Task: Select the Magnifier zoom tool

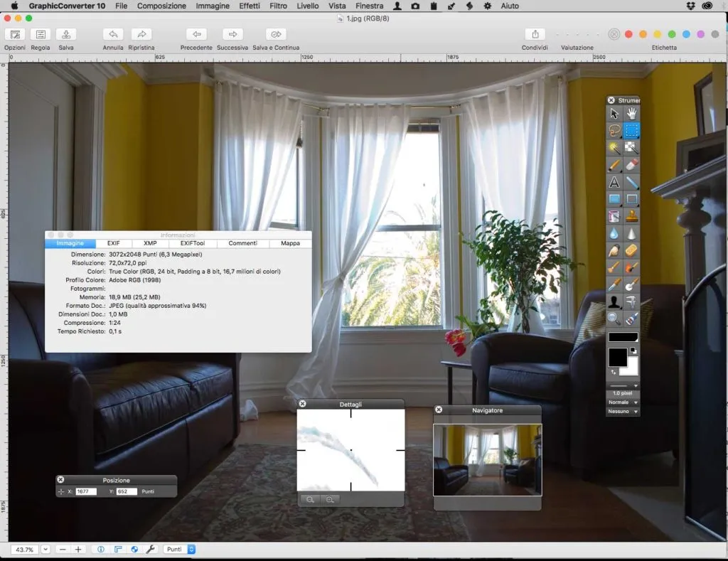Action: click(x=614, y=319)
